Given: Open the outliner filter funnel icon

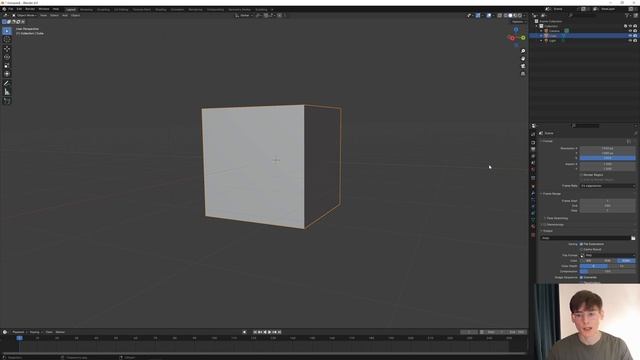Looking at the screenshot, I should click(627, 16).
